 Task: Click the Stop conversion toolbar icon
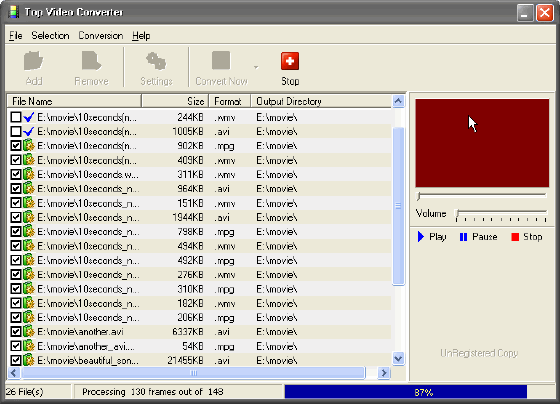pyautogui.click(x=290, y=61)
